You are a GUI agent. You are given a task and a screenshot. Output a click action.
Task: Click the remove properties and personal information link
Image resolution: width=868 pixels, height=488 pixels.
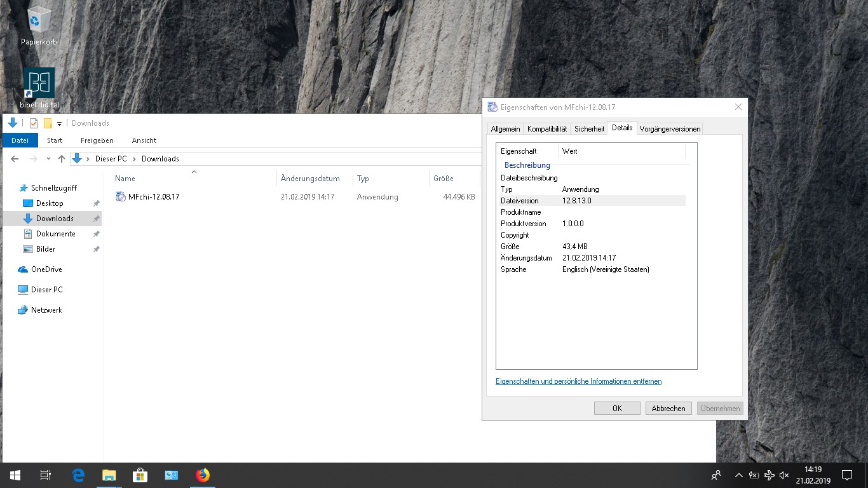(x=578, y=381)
